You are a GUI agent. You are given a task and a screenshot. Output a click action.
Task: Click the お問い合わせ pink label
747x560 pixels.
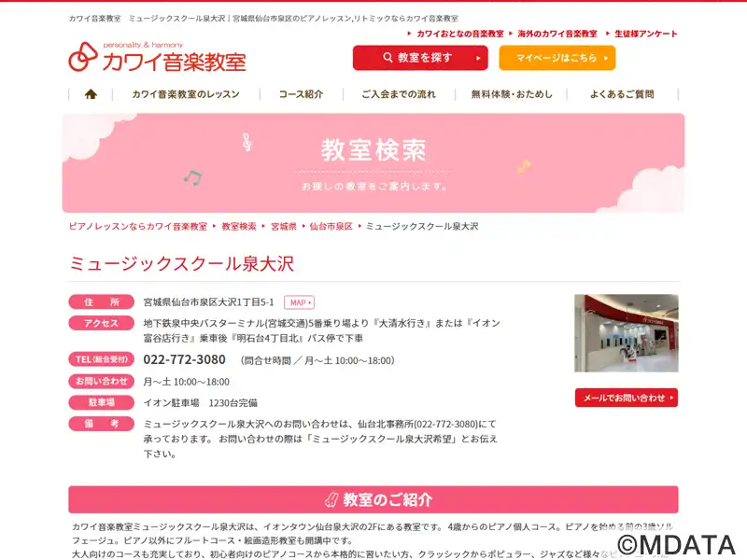click(102, 381)
